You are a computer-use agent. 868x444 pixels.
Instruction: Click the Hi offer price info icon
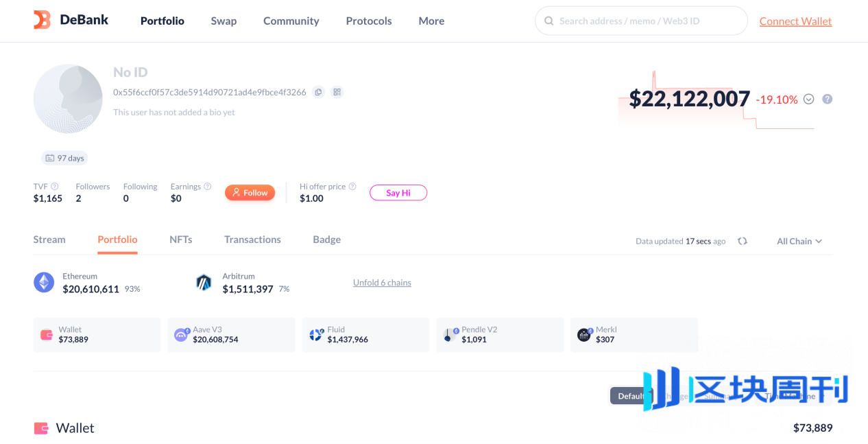point(352,187)
